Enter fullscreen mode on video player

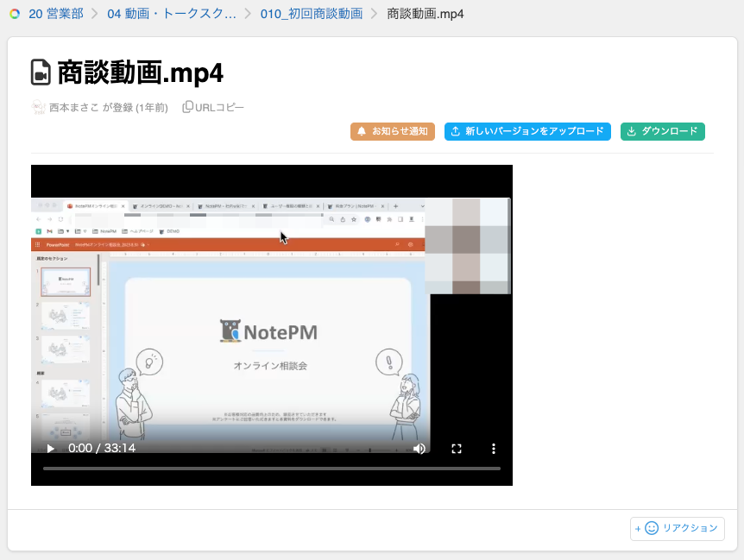[x=457, y=449]
